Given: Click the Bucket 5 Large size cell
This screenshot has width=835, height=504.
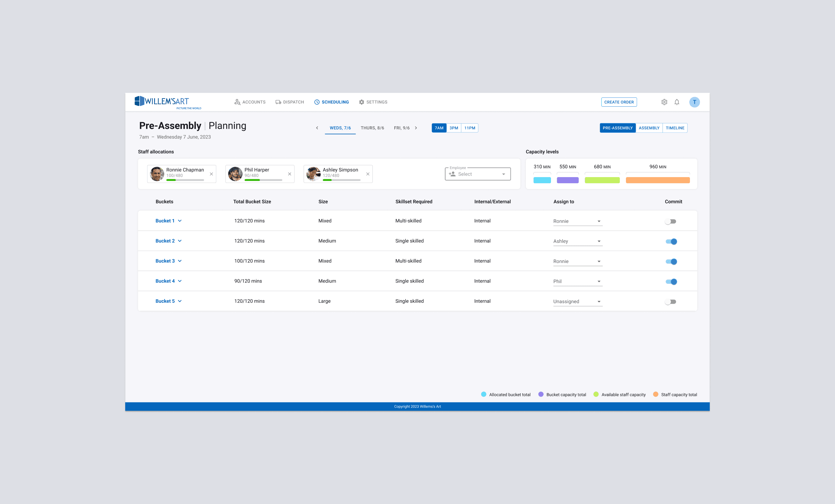Looking at the screenshot, I should 324,301.
